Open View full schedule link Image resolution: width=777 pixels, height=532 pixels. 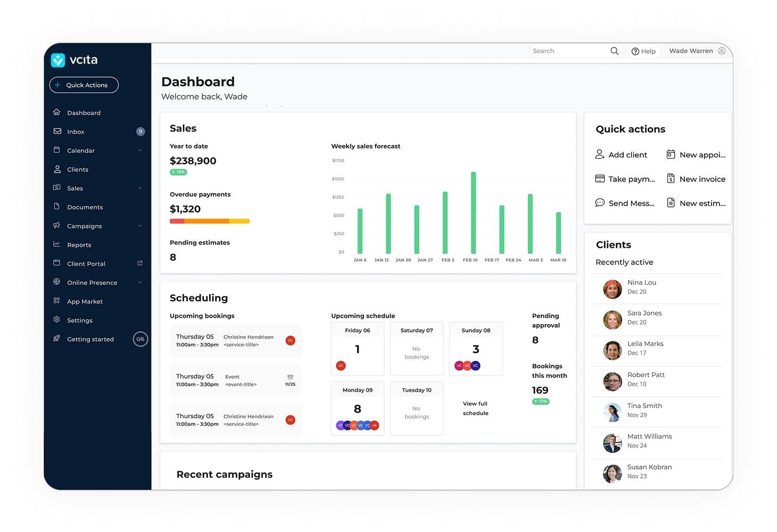tap(475, 408)
